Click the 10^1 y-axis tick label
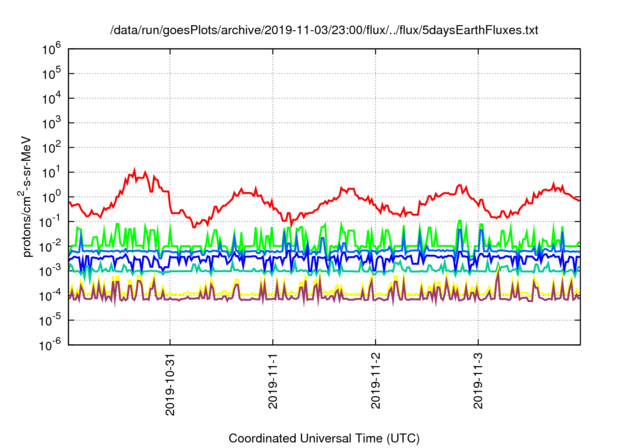640x448 pixels. (51, 173)
